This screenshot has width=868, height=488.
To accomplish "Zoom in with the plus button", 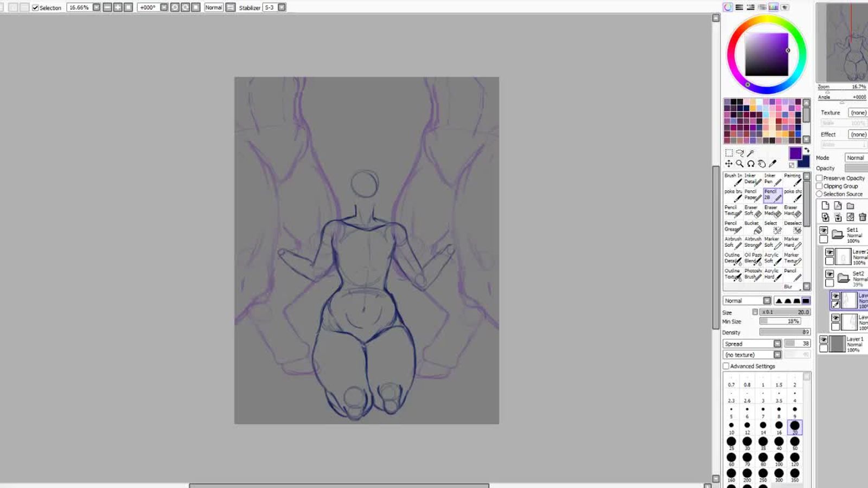I will (118, 8).
